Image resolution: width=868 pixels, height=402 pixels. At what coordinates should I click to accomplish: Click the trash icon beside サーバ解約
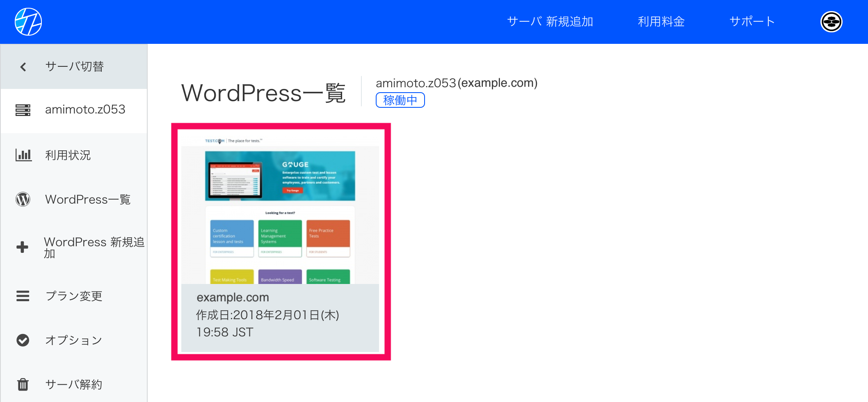(23, 384)
